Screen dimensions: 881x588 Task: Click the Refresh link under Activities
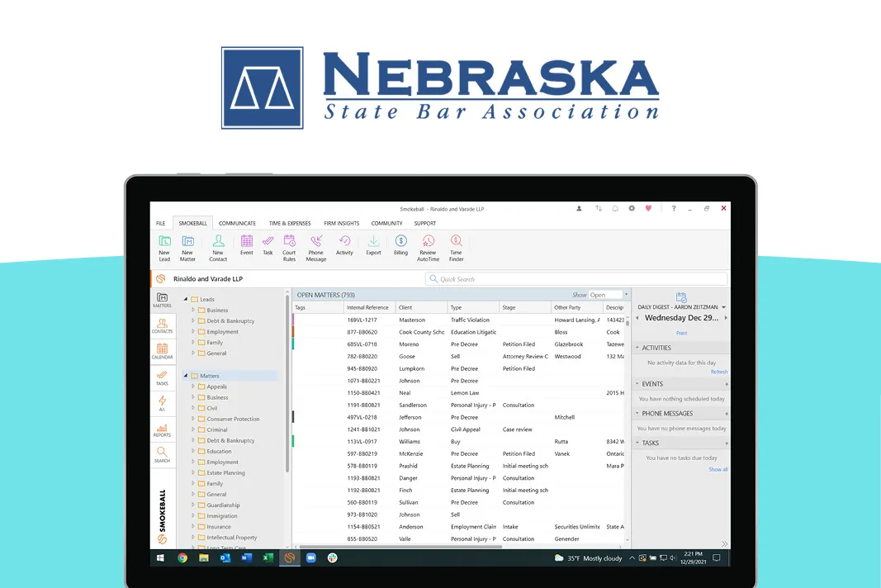tap(718, 372)
